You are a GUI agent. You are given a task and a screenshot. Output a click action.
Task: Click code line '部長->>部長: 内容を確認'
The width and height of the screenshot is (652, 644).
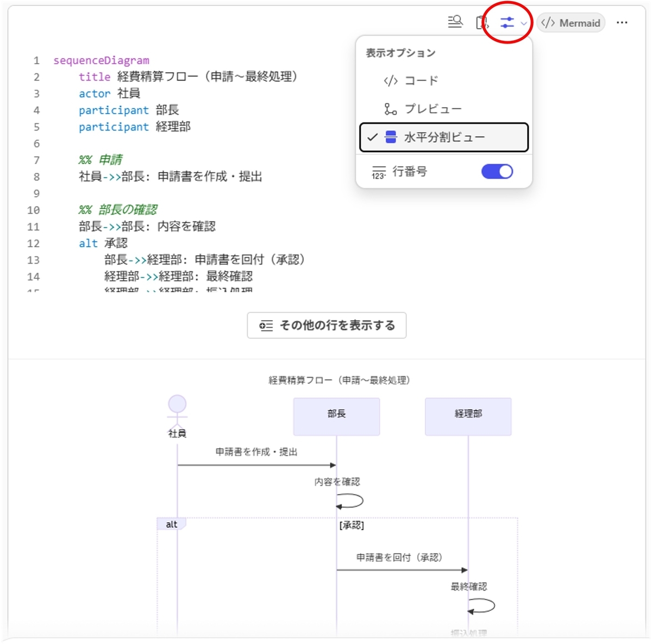147,227
